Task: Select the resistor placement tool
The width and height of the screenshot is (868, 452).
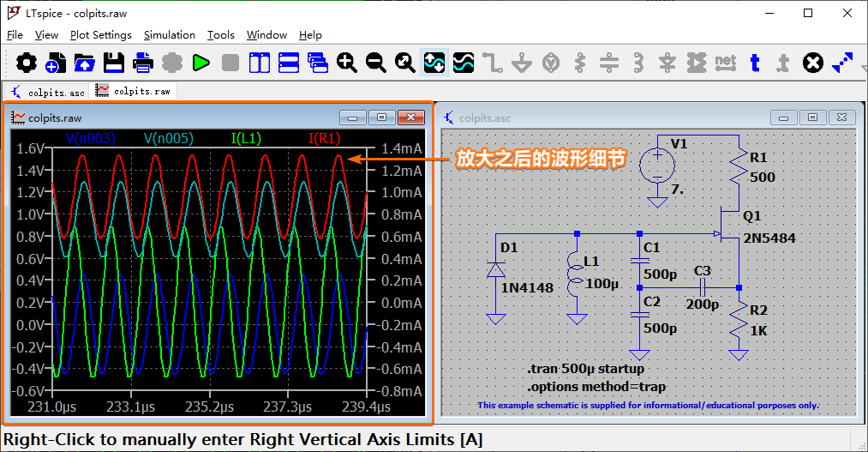Action: [579, 63]
